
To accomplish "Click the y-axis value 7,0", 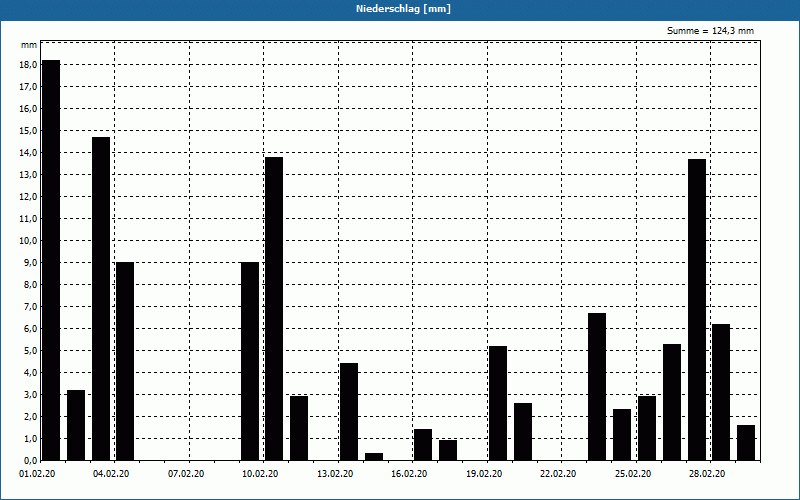I will (x=30, y=307).
